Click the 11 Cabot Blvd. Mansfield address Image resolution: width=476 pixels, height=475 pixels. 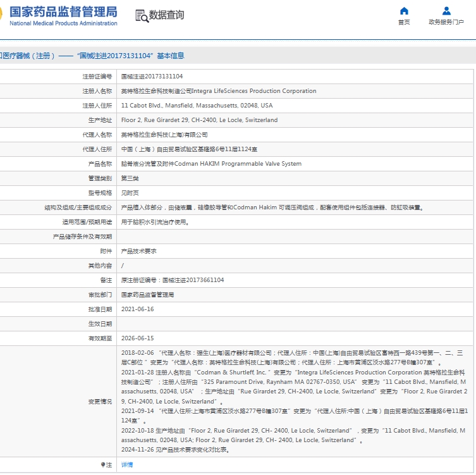tap(197, 106)
